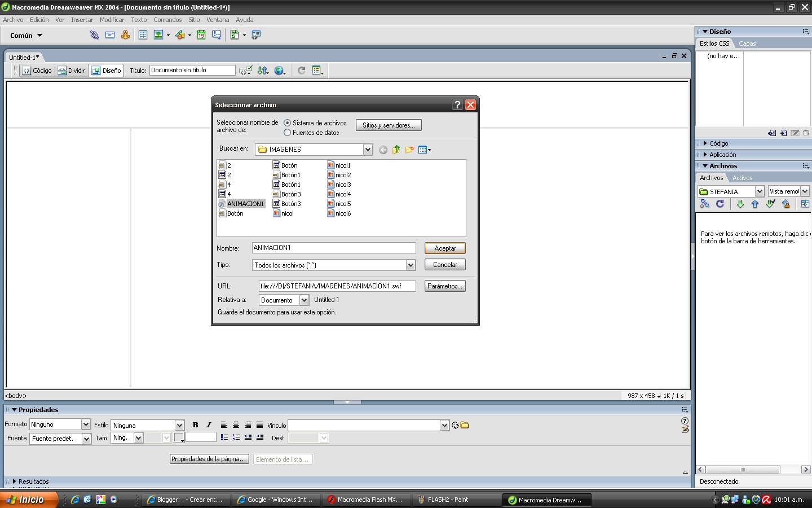Viewport: 812px width, 508px height.
Task: Select Sistema de archivos radio button
Action: pyautogui.click(x=288, y=123)
